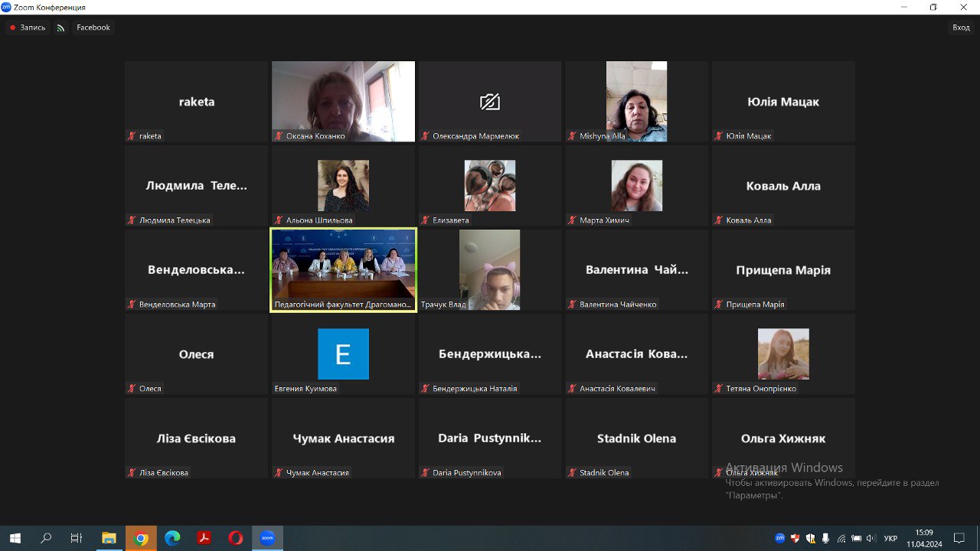Click the green live stream signal icon
980x551 pixels.
click(x=61, y=28)
